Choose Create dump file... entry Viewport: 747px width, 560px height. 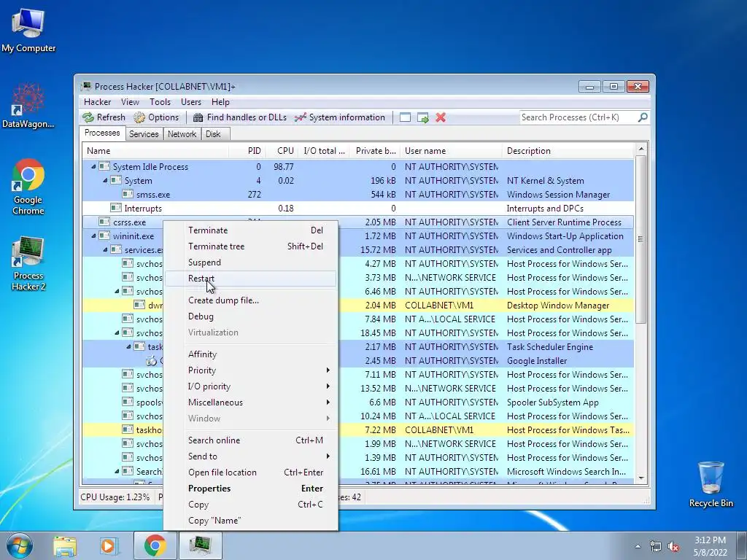point(251,300)
